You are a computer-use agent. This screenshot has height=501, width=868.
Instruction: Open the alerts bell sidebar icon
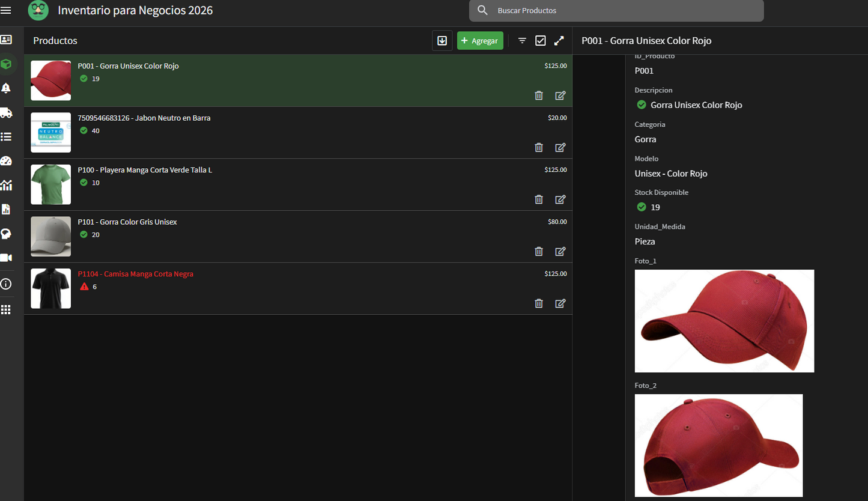(x=6, y=88)
